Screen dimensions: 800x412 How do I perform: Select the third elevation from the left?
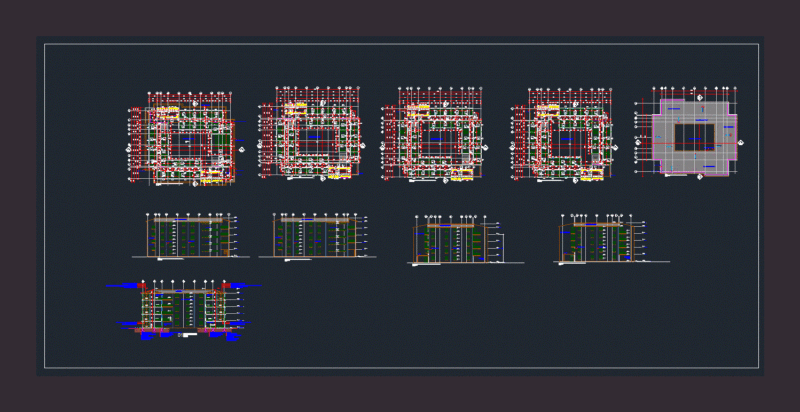click(x=465, y=240)
